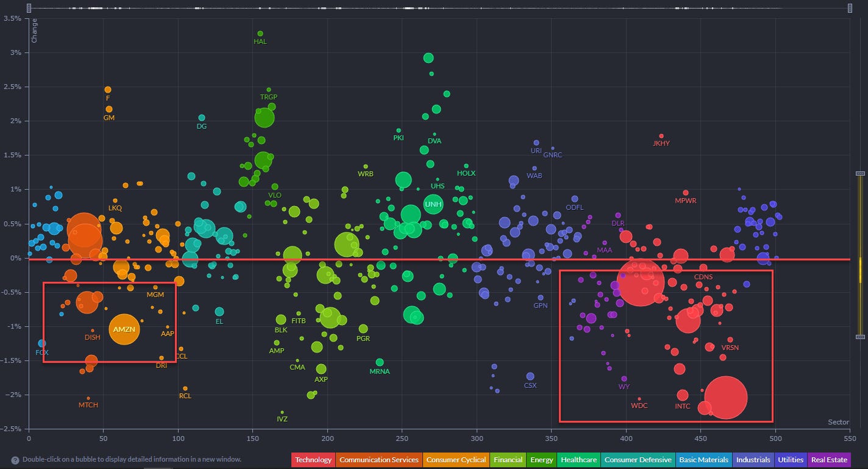This screenshot has width=868, height=469.
Task: Click the Financial legend button
Action: coord(507,460)
